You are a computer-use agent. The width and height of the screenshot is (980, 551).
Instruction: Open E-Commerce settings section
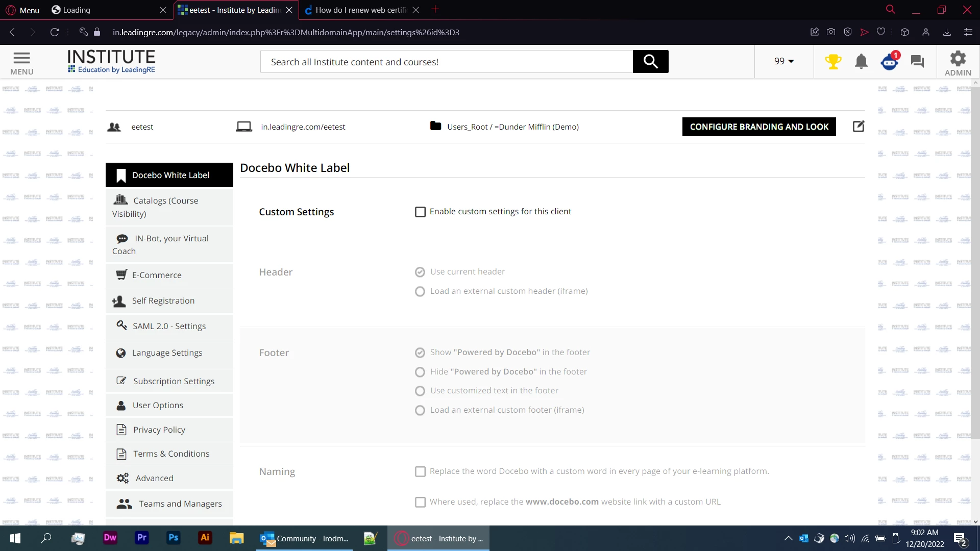point(157,275)
